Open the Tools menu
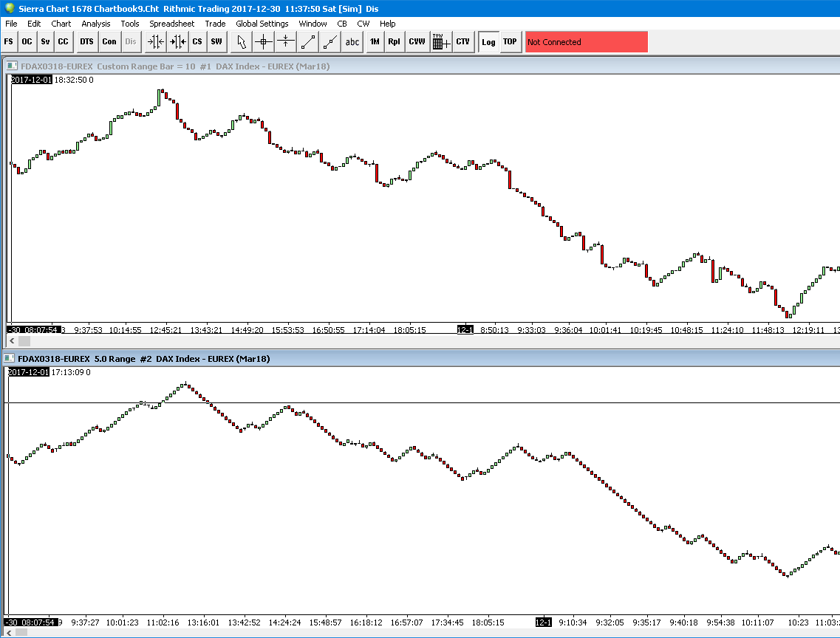 [x=129, y=24]
